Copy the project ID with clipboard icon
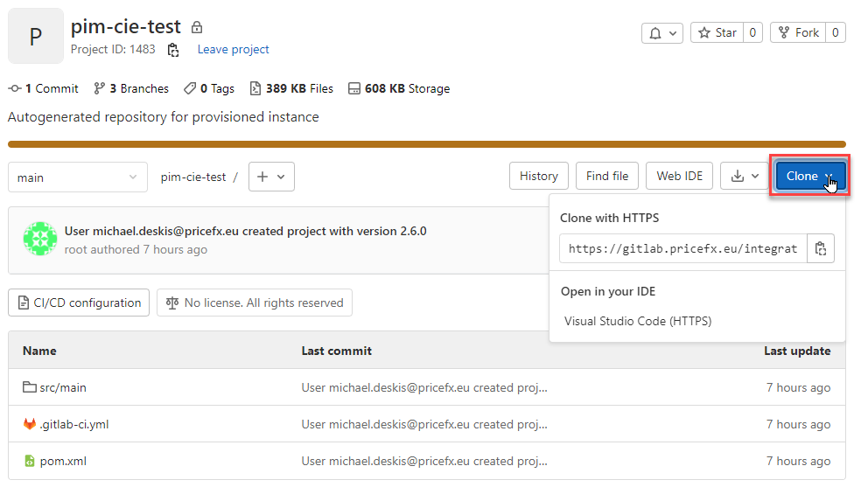868x487 pixels. coord(173,50)
